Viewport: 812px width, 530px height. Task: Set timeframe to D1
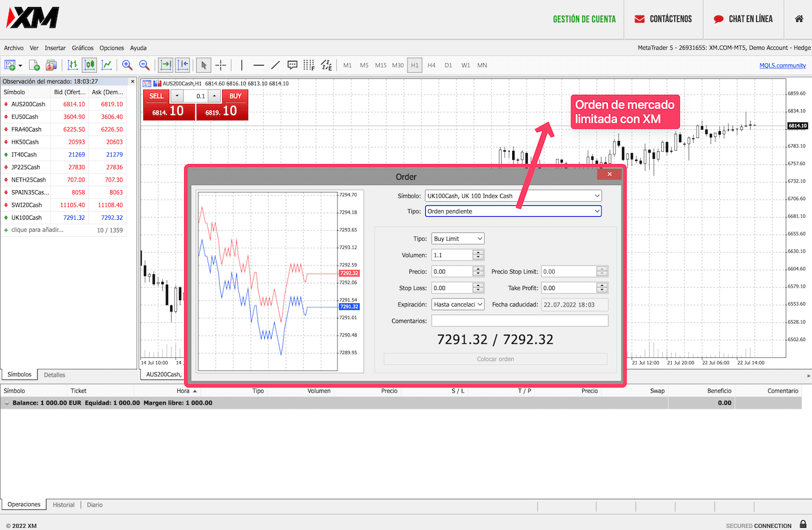[448, 65]
